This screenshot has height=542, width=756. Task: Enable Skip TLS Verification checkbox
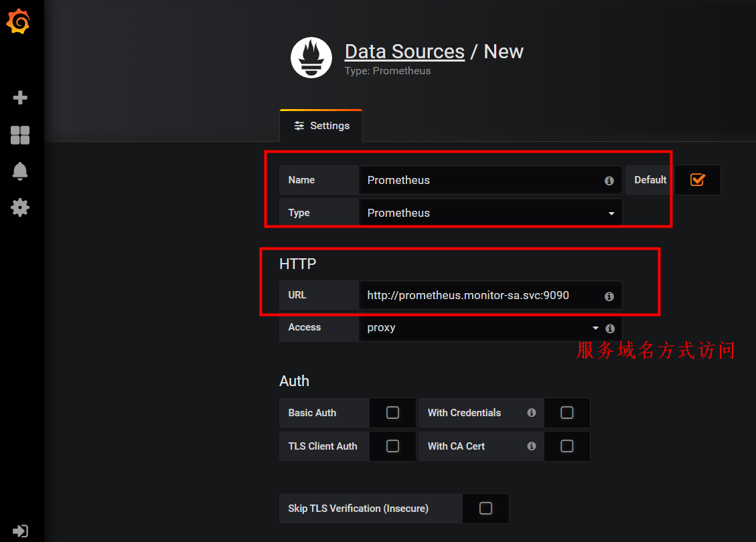(485, 509)
